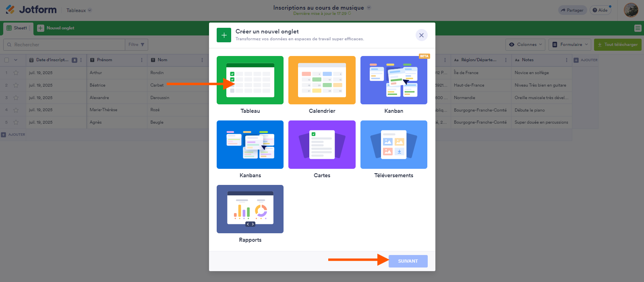The height and width of the screenshot is (282, 644).
Task: Open Notes column options menu
Action: point(567,60)
